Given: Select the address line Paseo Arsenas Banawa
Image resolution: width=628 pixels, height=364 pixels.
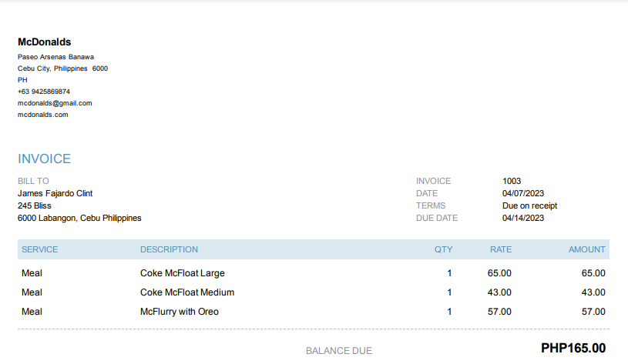Looking at the screenshot, I should click(x=55, y=57).
